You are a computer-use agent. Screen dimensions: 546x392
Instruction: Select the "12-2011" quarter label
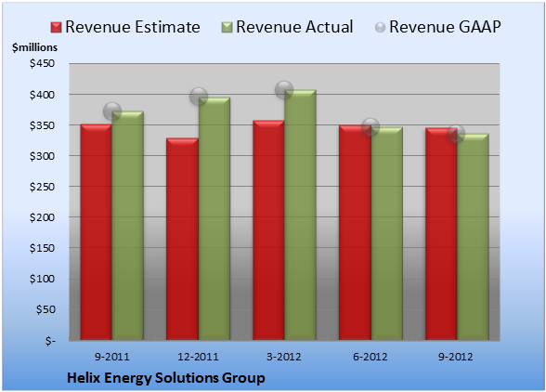click(x=198, y=357)
